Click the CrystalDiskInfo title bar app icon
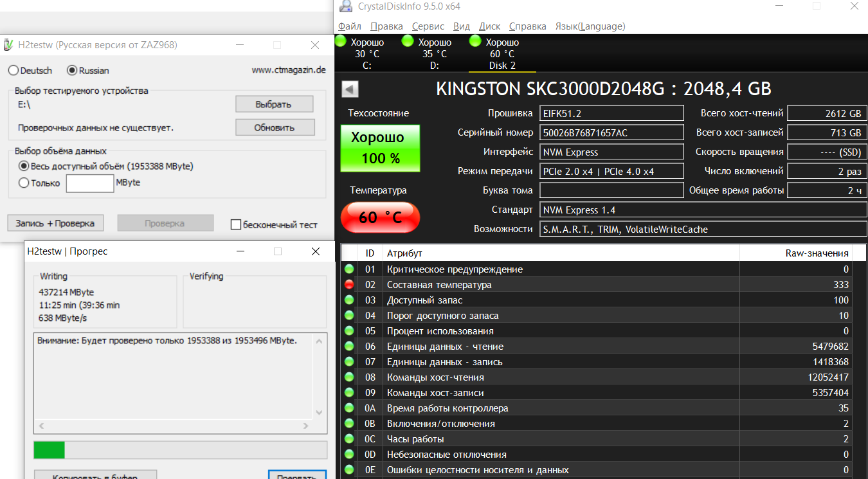The image size is (868, 479). [x=346, y=6]
